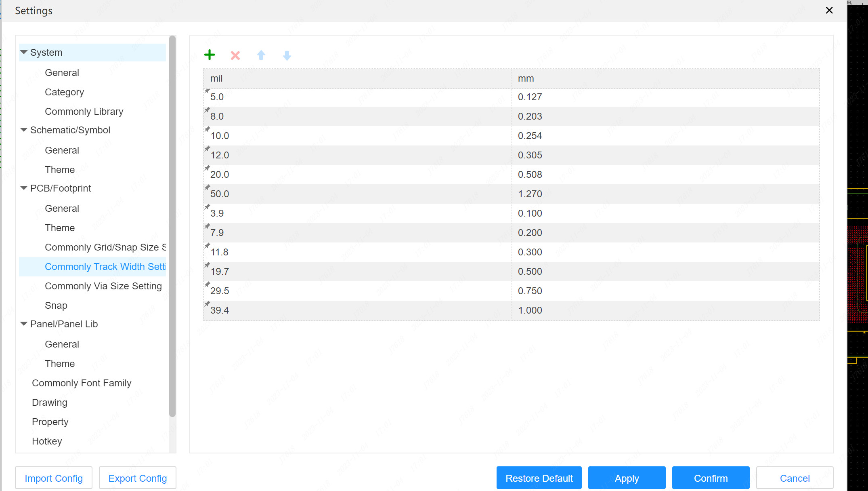Screen dimensions: 868x491
Task: Click the mm column header
Action: 665,78
